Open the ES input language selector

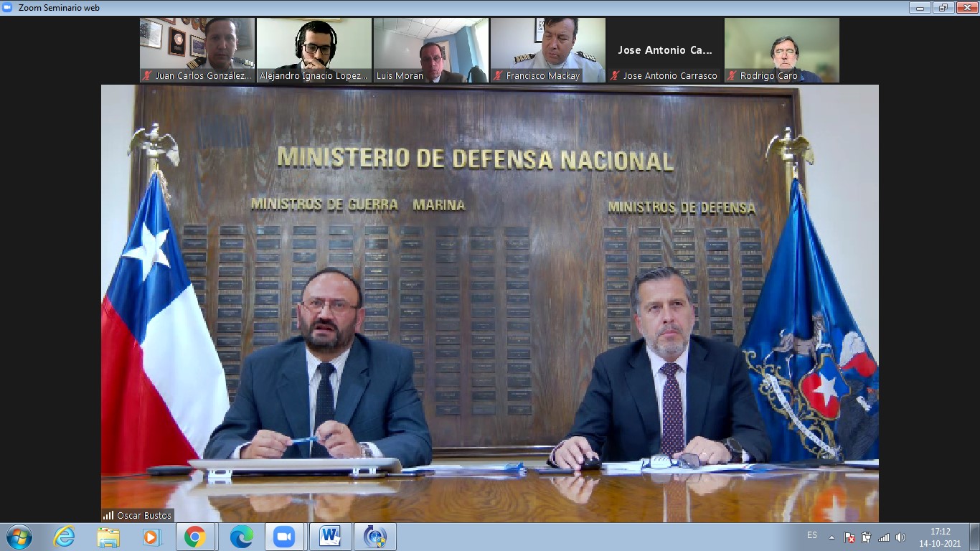click(x=812, y=535)
